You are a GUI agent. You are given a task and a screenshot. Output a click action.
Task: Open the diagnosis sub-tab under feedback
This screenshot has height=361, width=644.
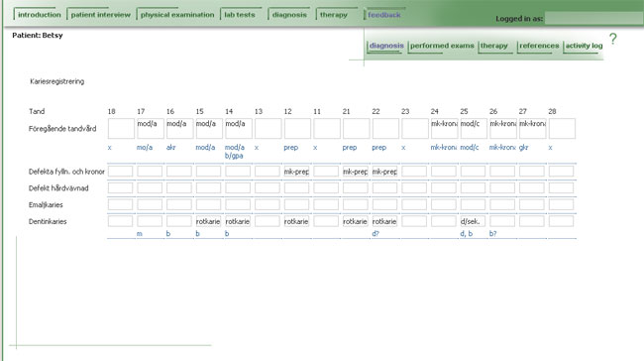(386, 46)
